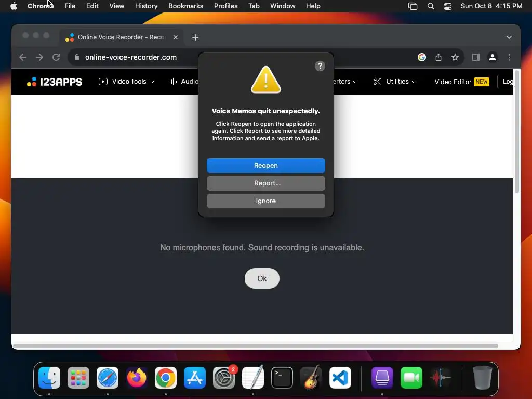The width and height of the screenshot is (532, 399).
Task: Open Control Center in menu bar
Action: [447, 6]
